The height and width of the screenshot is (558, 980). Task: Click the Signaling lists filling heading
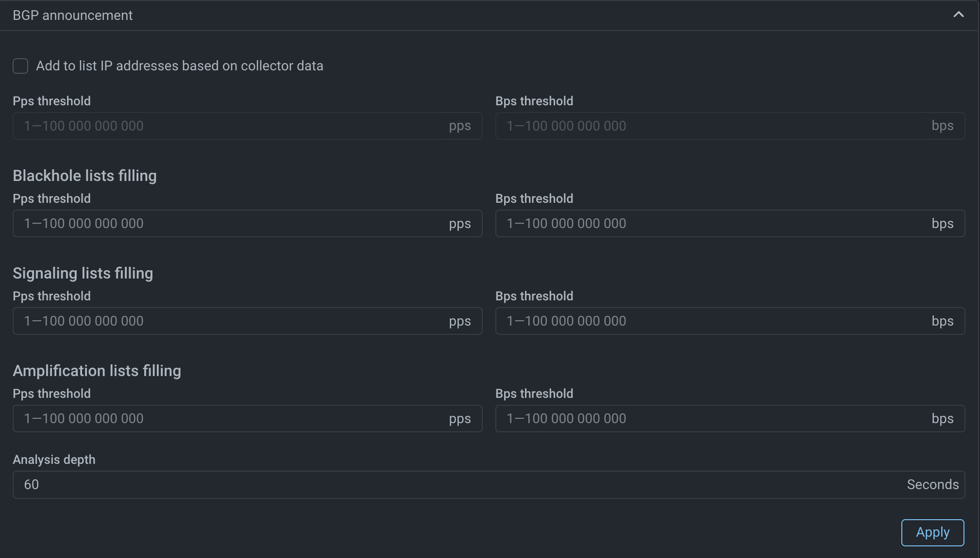[83, 273]
